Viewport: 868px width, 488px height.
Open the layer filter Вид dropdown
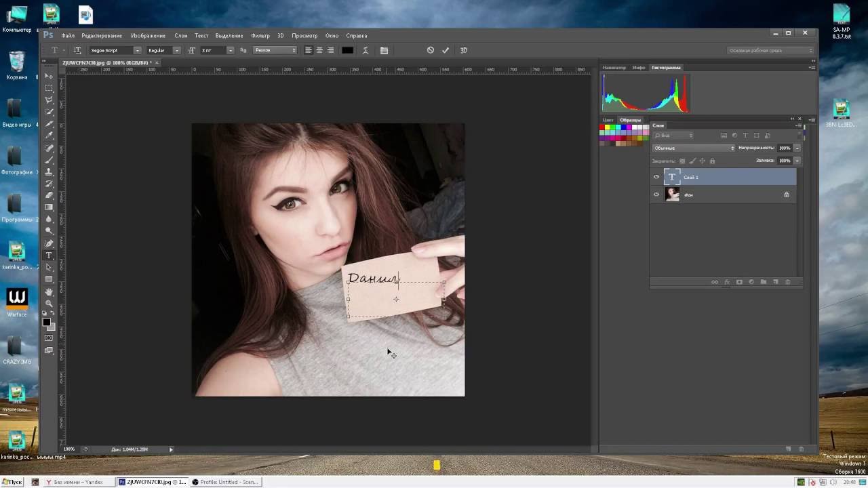coord(673,136)
